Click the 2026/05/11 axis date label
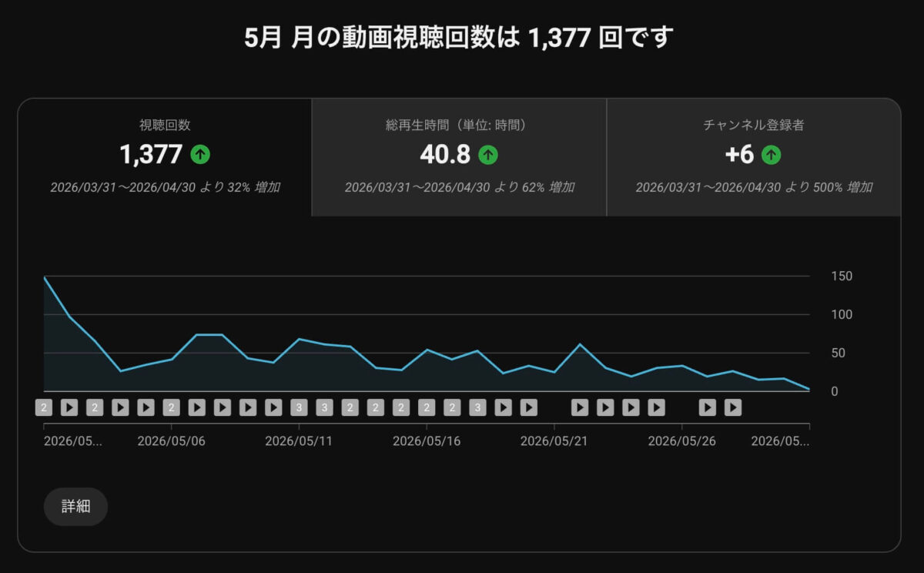This screenshot has height=573, width=924. (299, 441)
